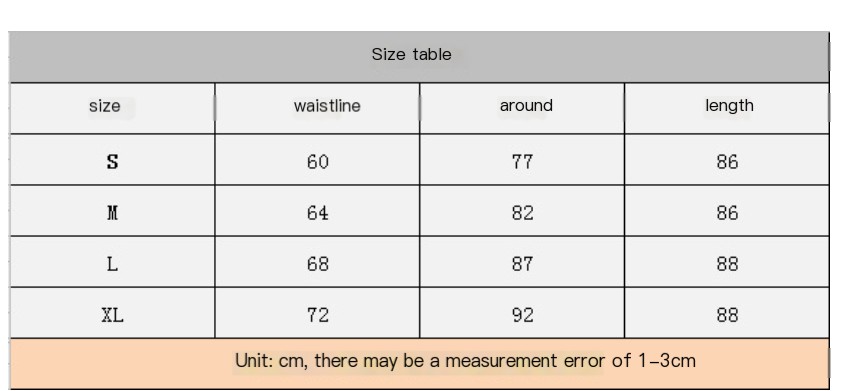
Task: Click the XL size cell
Action: click(112, 315)
